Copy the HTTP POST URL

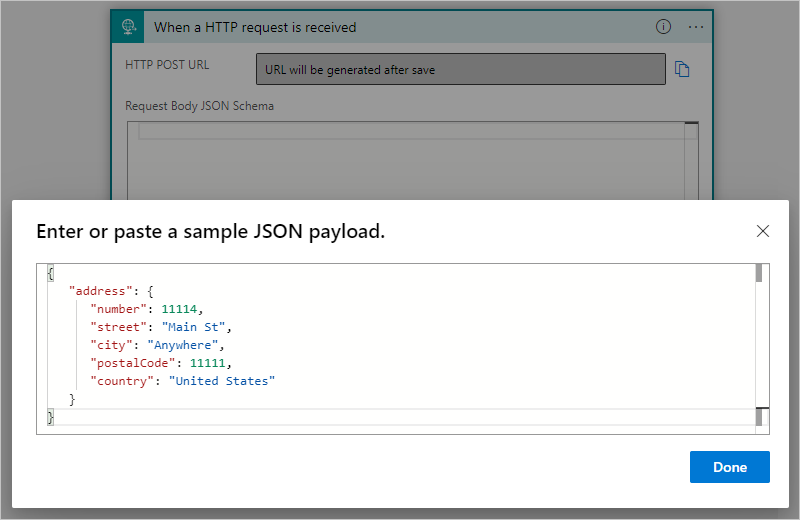[x=683, y=69]
